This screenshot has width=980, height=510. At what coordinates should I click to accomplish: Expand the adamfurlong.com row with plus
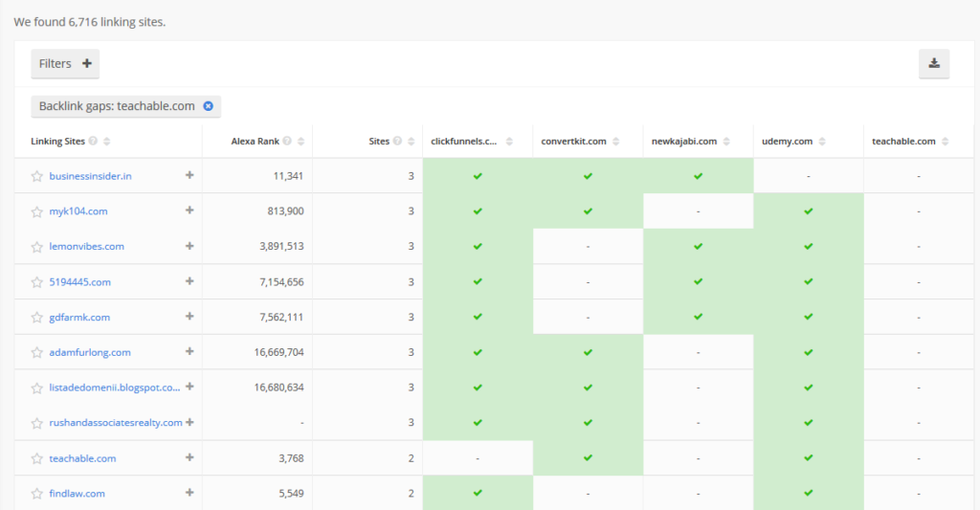[189, 351]
